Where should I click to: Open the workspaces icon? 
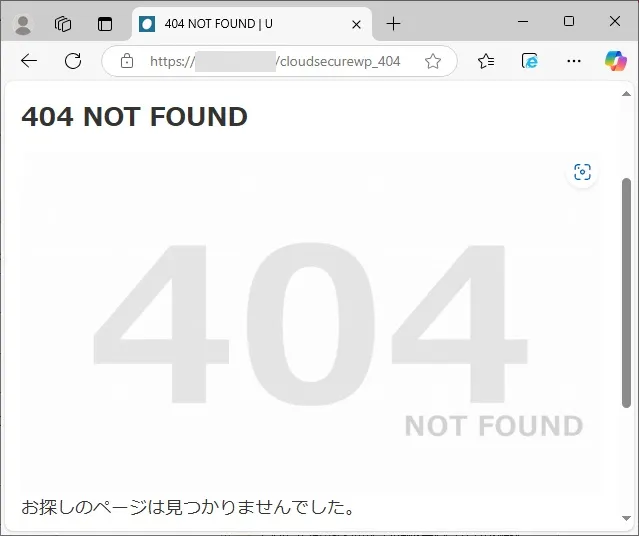pos(63,24)
